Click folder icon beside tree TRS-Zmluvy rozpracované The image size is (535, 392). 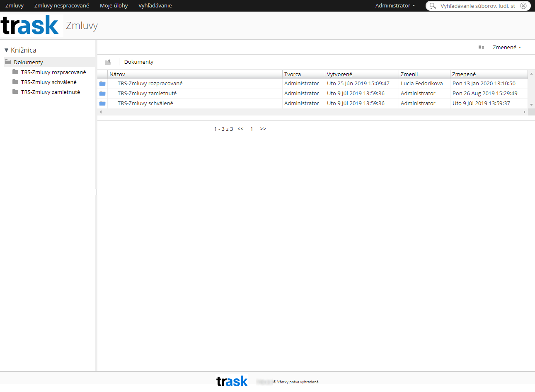pos(15,72)
